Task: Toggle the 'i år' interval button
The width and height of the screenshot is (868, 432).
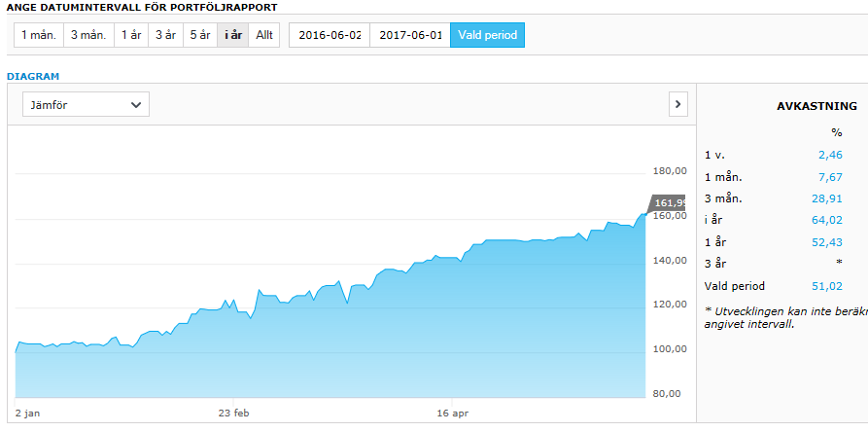Action: pos(233,36)
